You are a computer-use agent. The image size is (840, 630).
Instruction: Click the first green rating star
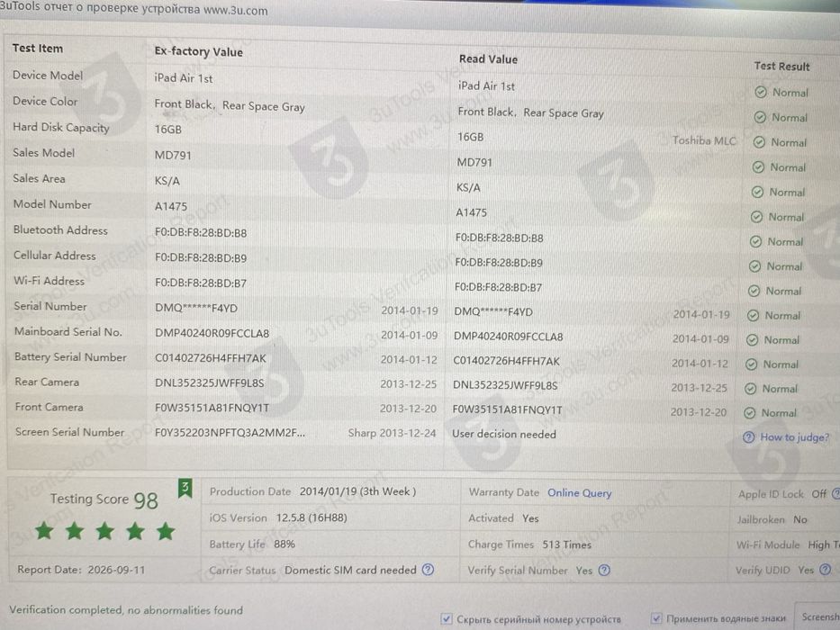pyautogui.click(x=44, y=531)
